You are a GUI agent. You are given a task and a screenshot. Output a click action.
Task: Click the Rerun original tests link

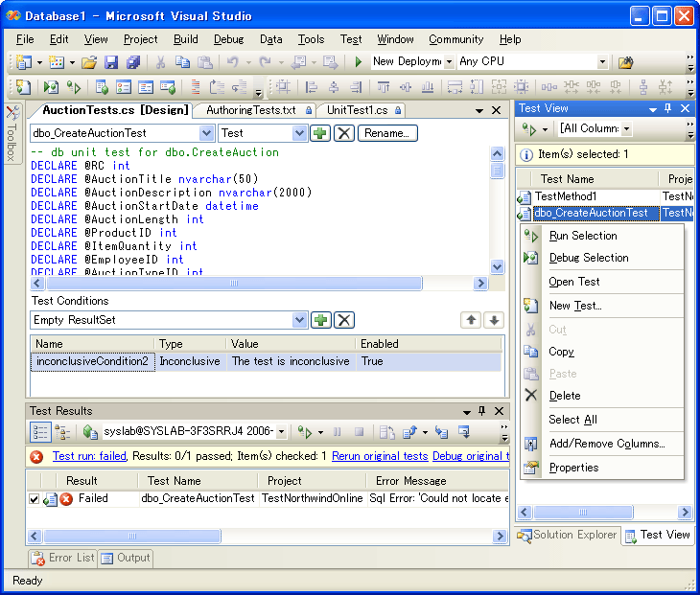pyautogui.click(x=380, y=456)
